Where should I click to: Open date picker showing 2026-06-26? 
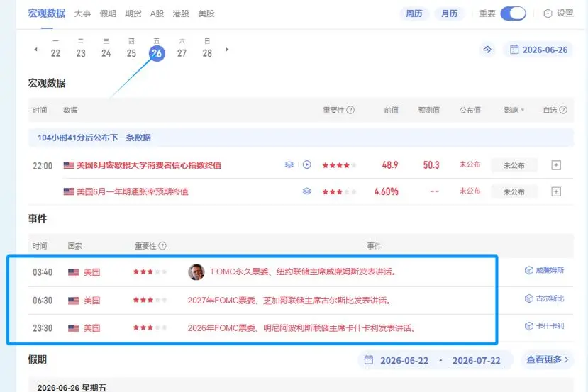(538, 50)
